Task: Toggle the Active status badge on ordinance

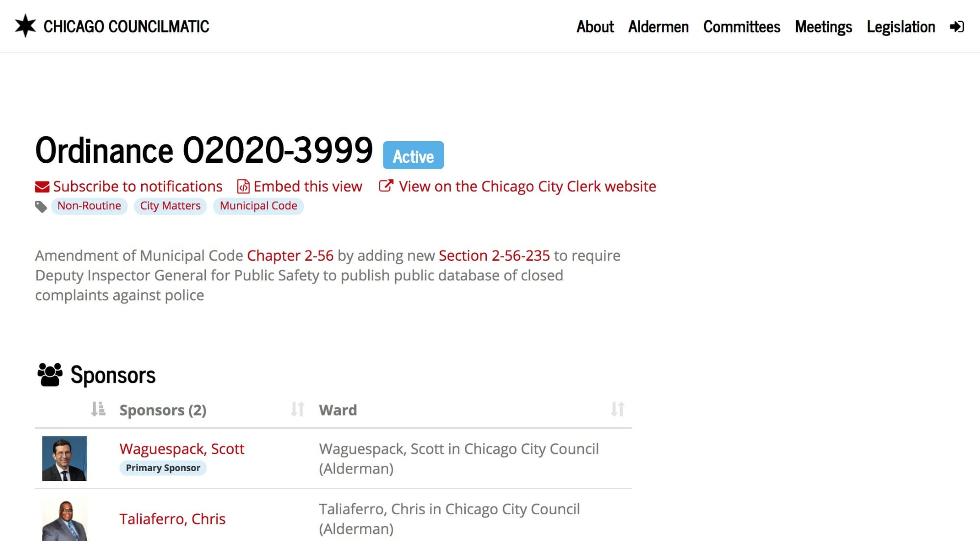Action: tap(413, 155)
